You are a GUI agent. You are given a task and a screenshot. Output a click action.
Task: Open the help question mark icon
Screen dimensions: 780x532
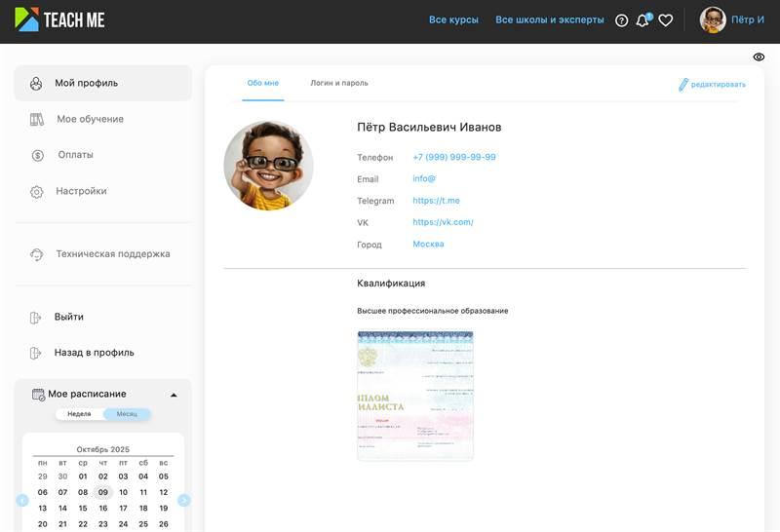coord(622,20)
